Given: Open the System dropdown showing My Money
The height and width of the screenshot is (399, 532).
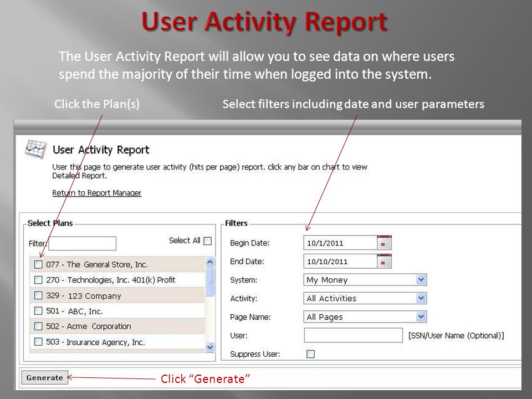Looking at the screenshot, I should 365,280.
